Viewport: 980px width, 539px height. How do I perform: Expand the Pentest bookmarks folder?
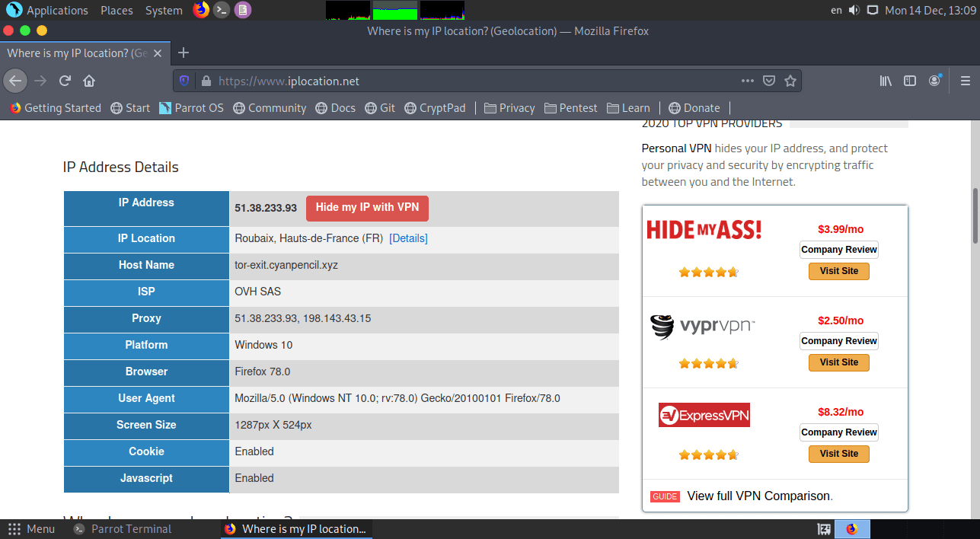coord(571,108)
